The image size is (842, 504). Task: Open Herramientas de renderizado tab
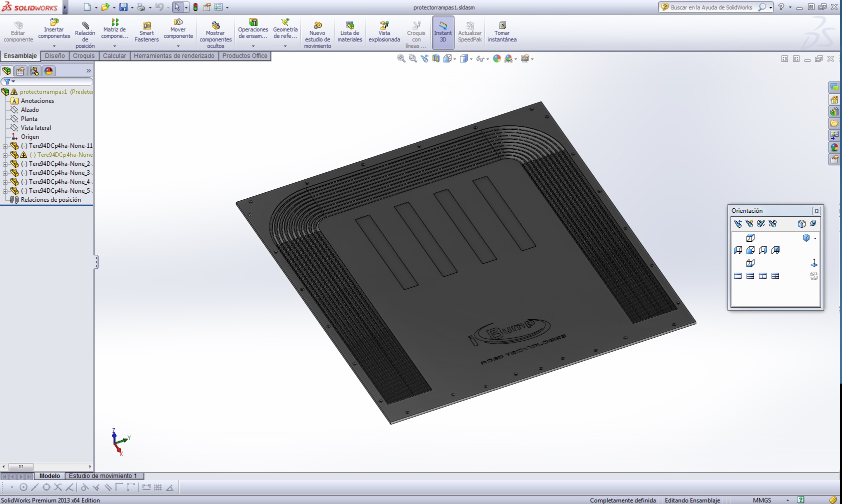(174, 56)
